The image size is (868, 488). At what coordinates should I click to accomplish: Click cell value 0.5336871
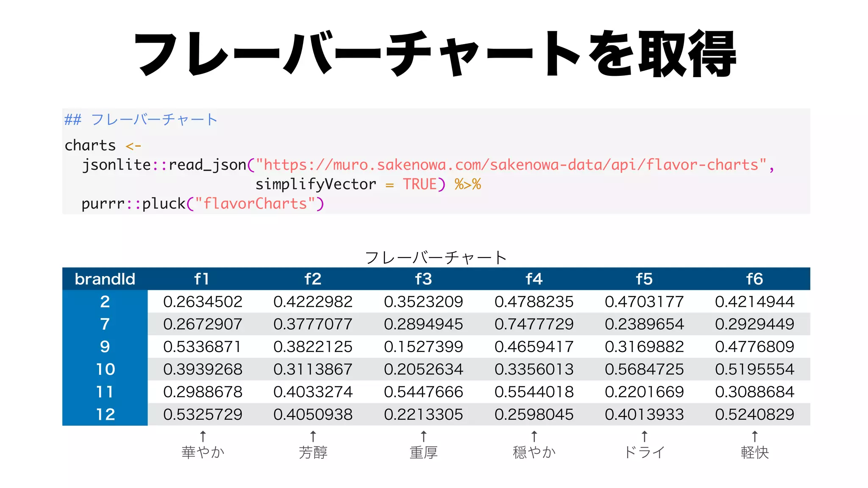pos(203,347)
